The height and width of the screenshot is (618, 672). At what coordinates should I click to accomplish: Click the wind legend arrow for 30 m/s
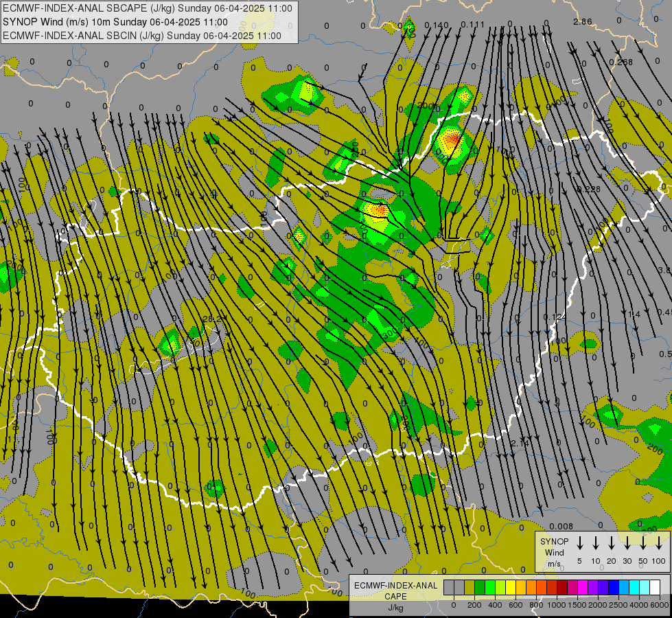coord(627,542)
